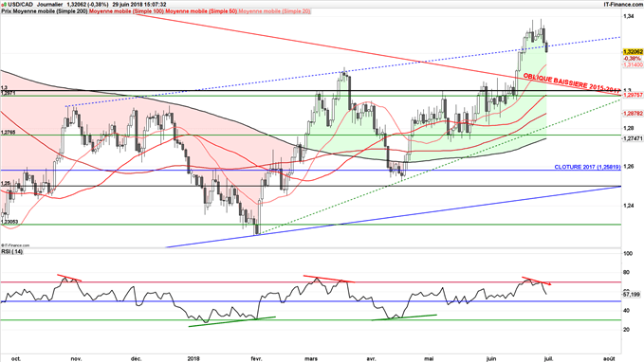Screen dimensions: 644x362
Task: Select the Moyenne mobile (Simple 200) legend
Action: (x=49, y=11)
